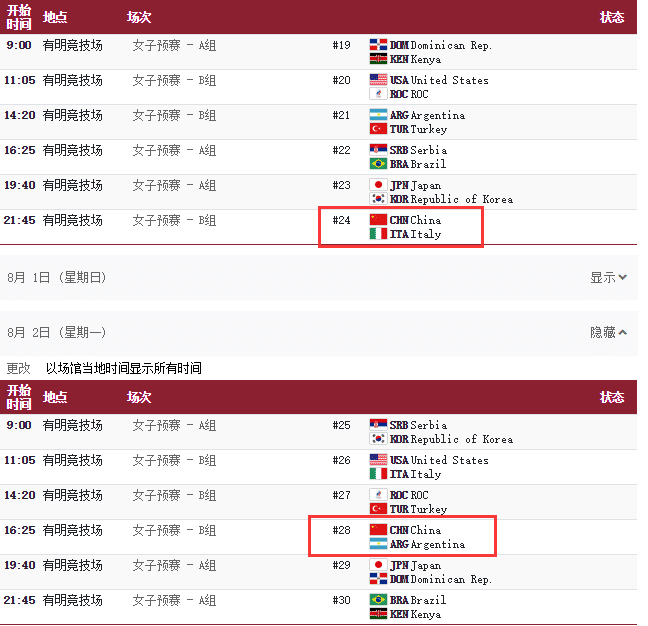Click the Japan flag in match #23

[x=378, y=185]
